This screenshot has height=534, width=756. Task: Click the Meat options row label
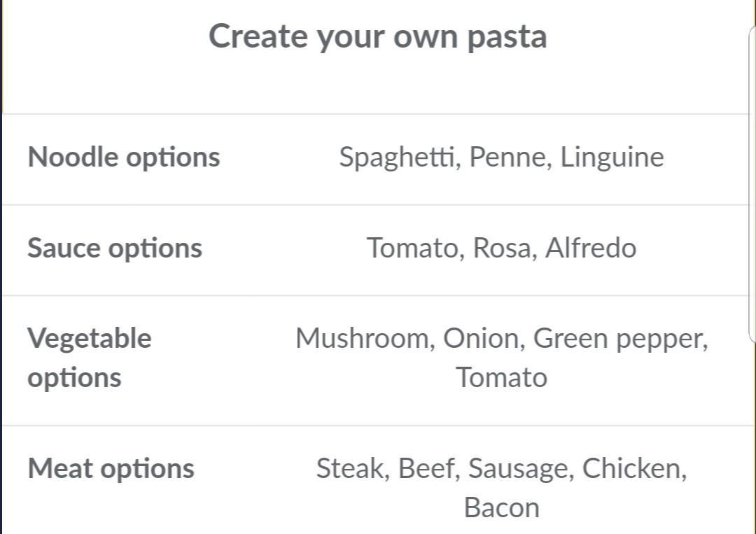pyautogui.click(x=111, y=469)
